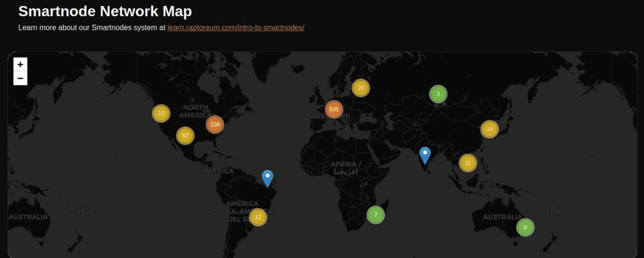This screenshot has height=258, width=644.
Task: Click the Oceania label near Australia on the right
Action: click(551, 211)
